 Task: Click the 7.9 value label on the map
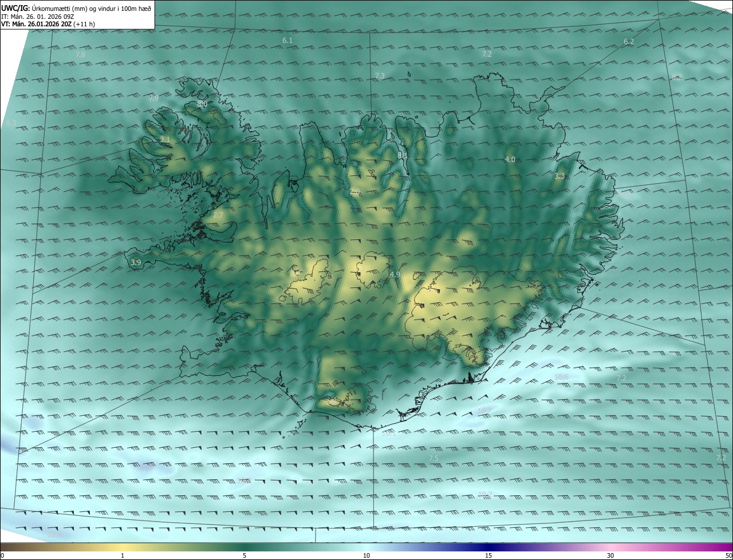(x=153, y=98)
